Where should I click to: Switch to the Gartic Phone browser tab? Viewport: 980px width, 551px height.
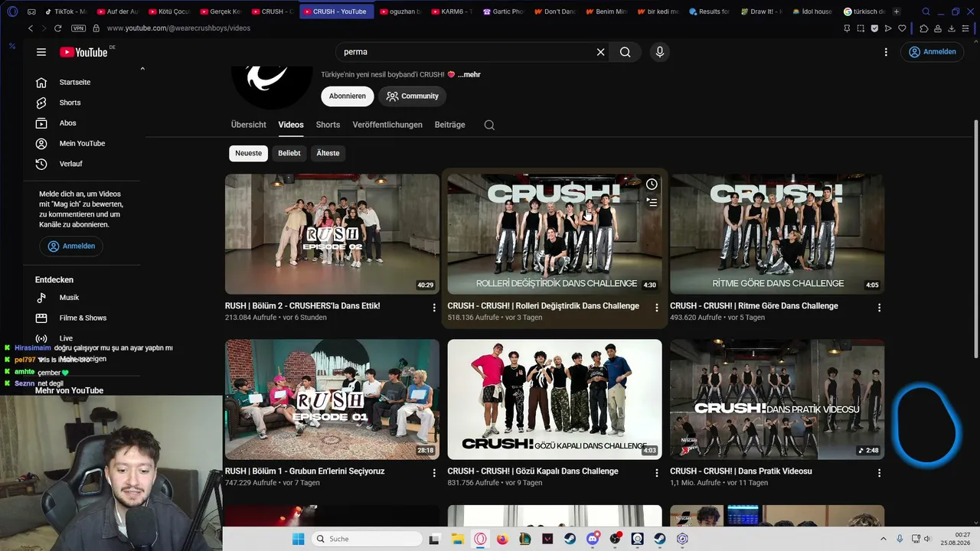(504, 11)
